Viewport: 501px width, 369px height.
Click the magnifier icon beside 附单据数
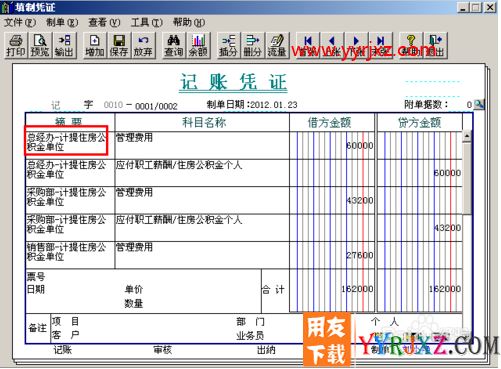click(479, 104)
